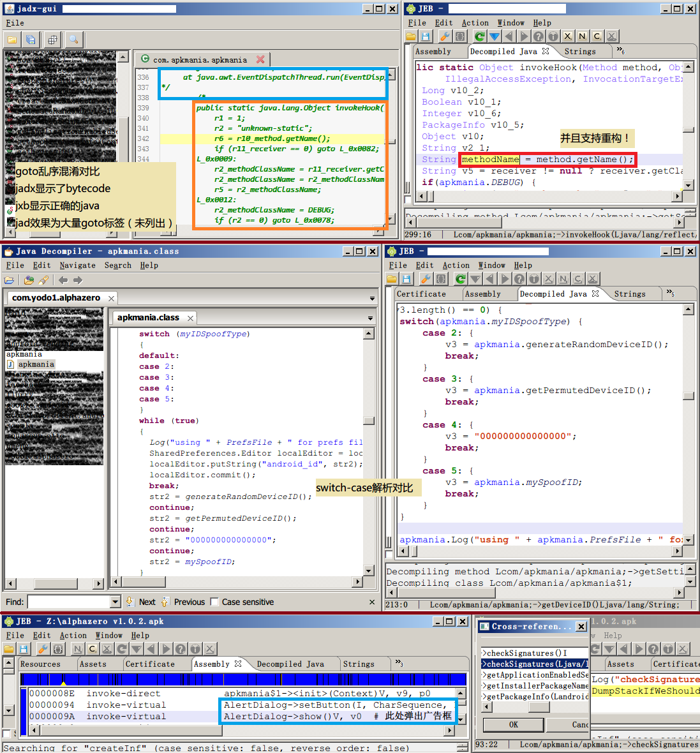Viewport: 700px width, 753px height.
Task: Close the Cross-references dialog
Action: [x=581, y=626]
